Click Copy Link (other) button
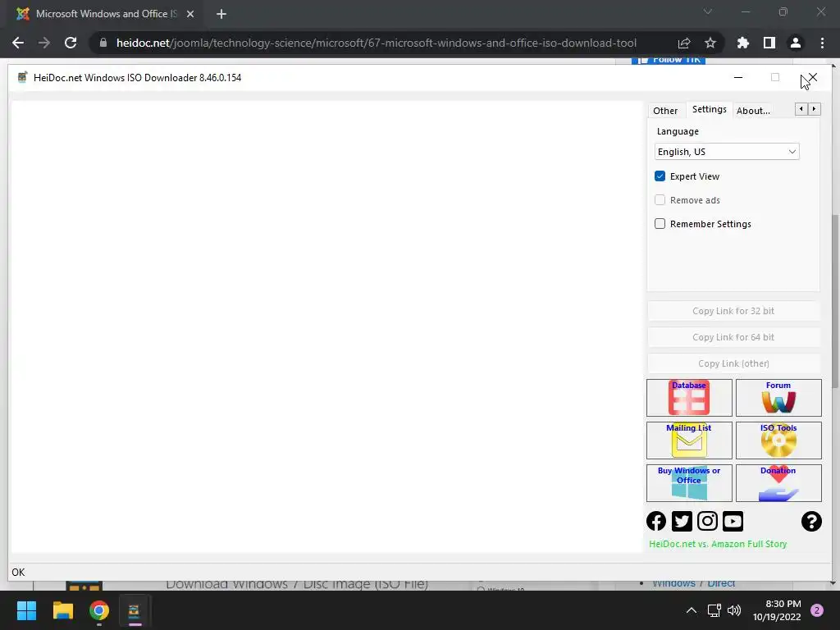Screen dimensions: 840x630 click(x=733, y=363)
